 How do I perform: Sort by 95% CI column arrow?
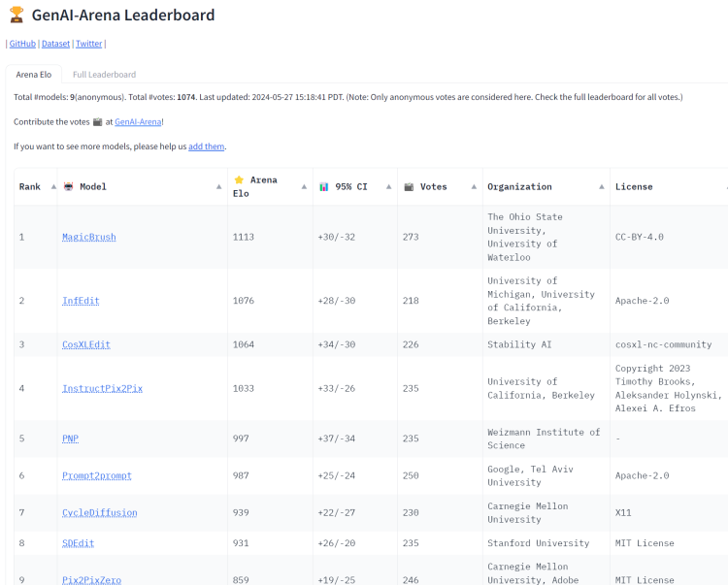(388, 186)
